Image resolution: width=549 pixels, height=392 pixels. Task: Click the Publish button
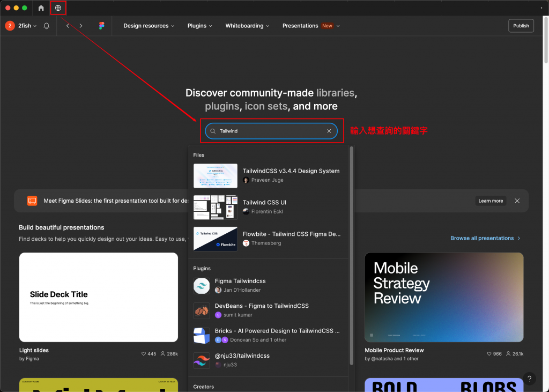click(x=521, y=26)
